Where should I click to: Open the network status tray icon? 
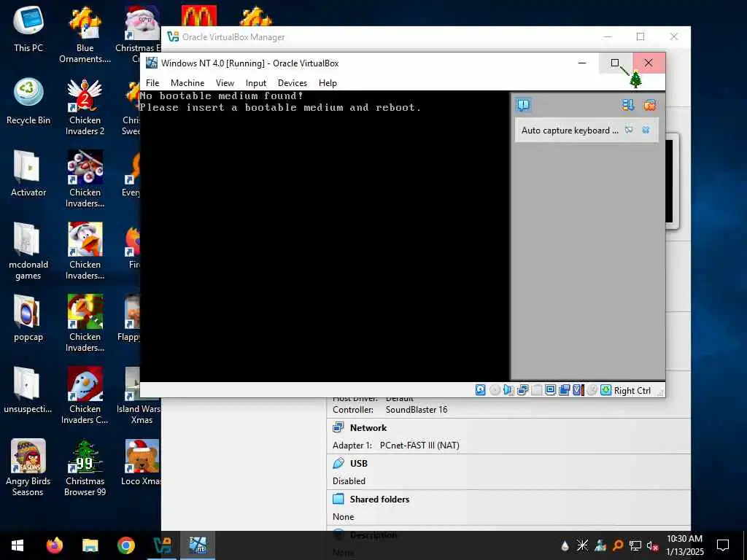click(x=635, y=545)
